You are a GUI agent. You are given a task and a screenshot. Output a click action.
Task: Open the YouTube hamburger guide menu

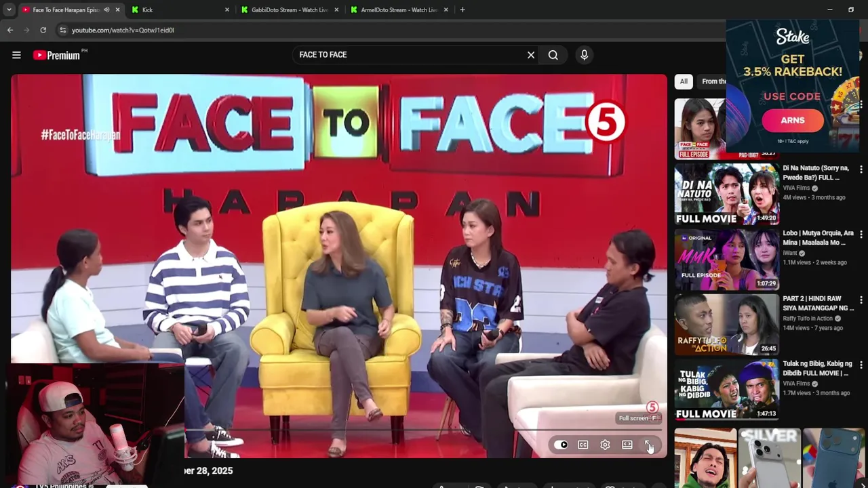coord(16,55)
